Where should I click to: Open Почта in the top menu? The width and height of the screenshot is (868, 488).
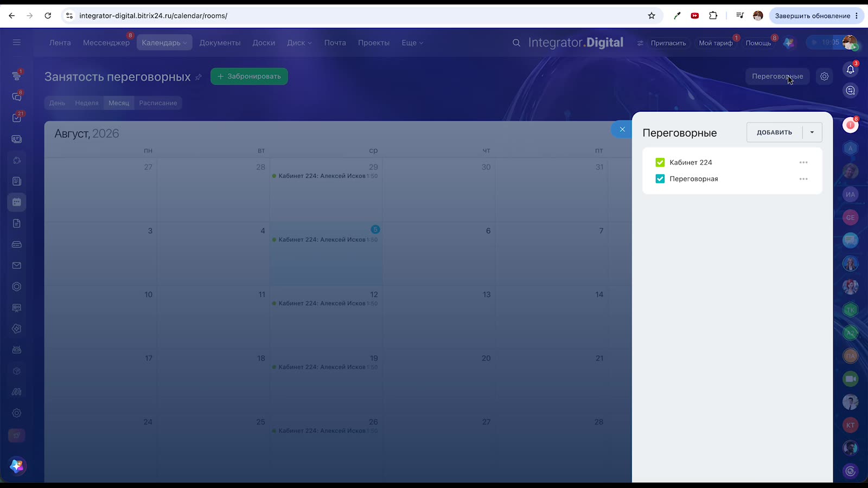335,43
